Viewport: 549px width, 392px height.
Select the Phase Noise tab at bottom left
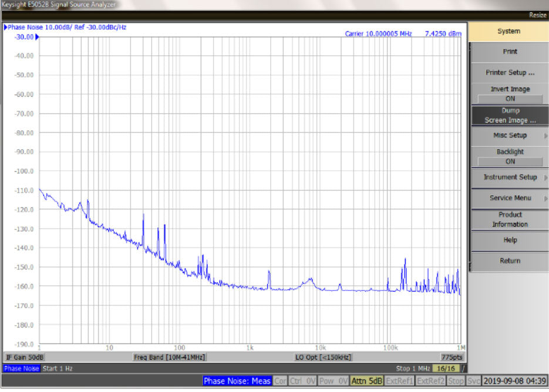(x=21, y=369)
